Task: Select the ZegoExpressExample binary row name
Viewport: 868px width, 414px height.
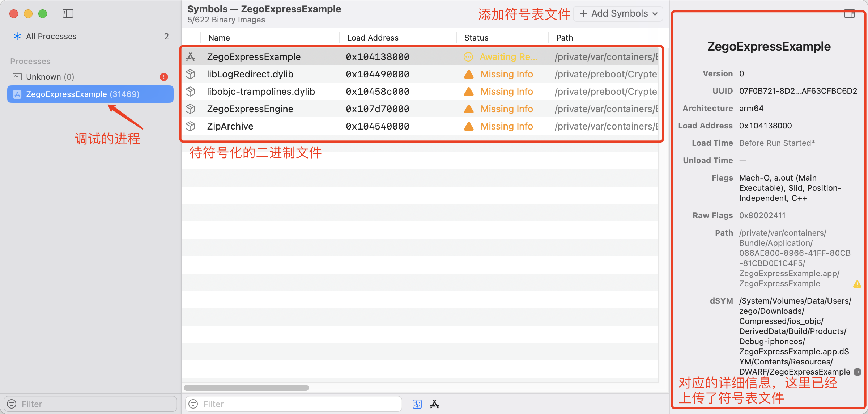Action: point(254,57)
